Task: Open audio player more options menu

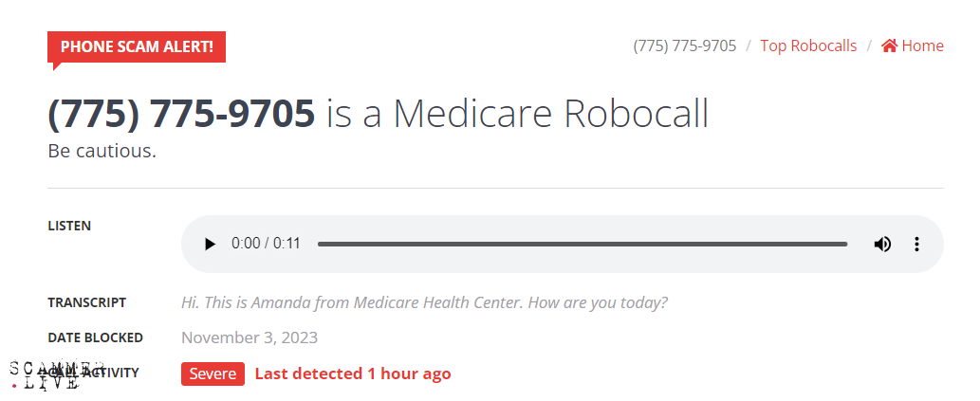Action: (916, 245)
